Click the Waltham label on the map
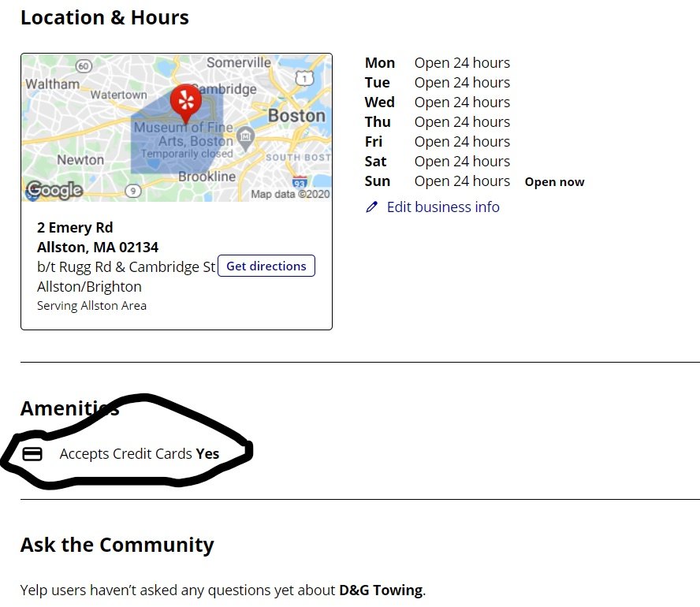 click(52, 84)
